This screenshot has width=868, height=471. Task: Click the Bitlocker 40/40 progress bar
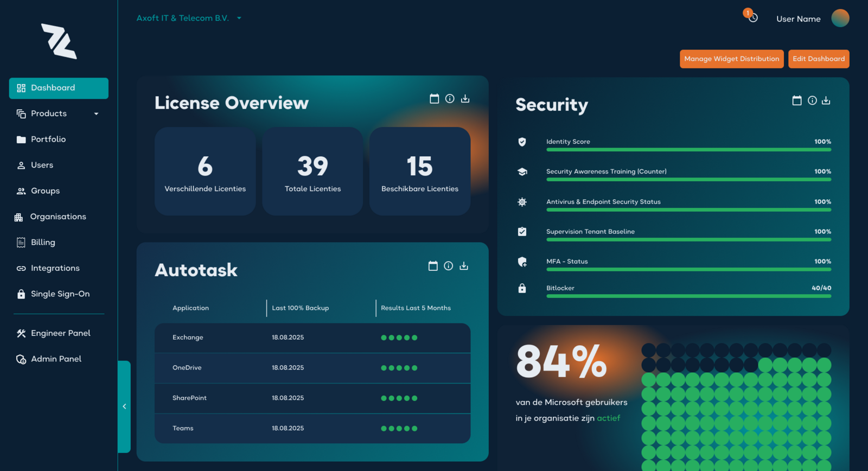coord(688,296)
